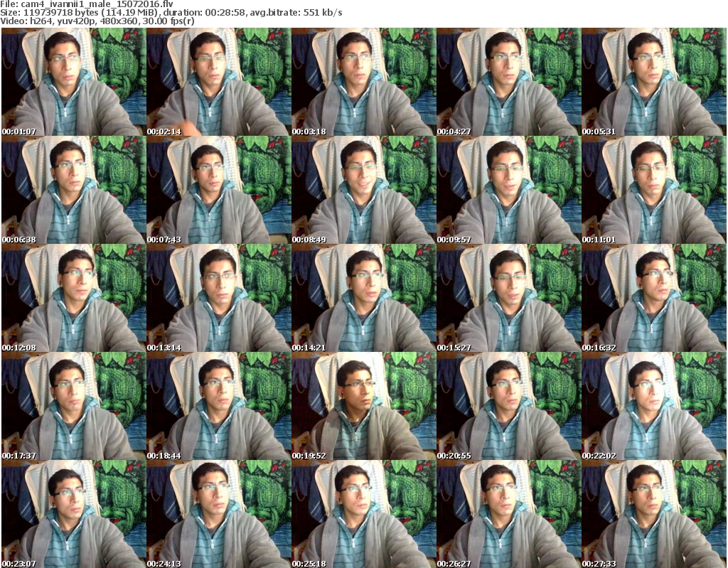This screenshot has height=568, width=728.
Task: Open the frame stamped 00:24:13
Action: (x=219, y=514)
